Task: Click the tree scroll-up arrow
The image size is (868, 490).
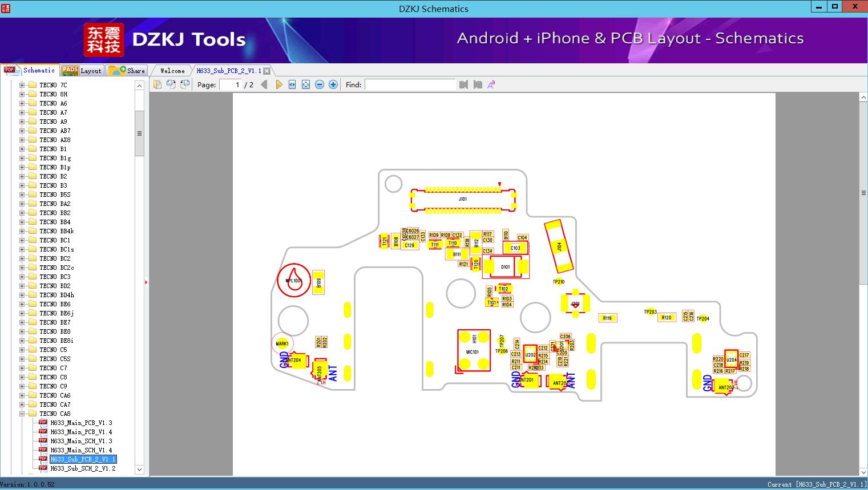Action: [x=139, y=85]
